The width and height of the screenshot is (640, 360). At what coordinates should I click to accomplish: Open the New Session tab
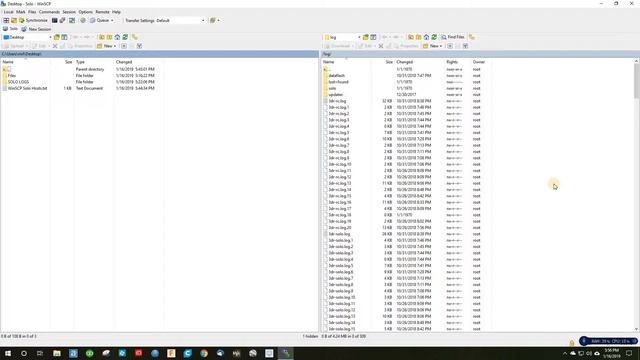pos(36,29)
